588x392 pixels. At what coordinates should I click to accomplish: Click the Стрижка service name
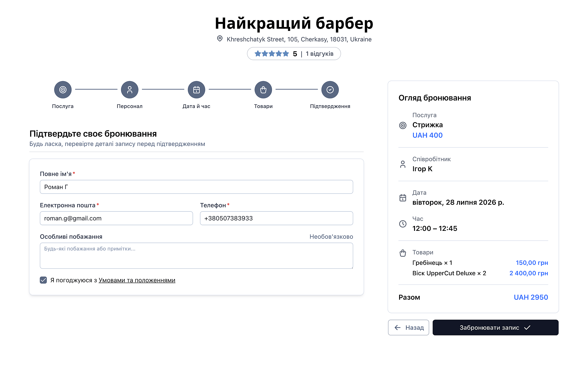pyautogui.click(x=428, y=125)
